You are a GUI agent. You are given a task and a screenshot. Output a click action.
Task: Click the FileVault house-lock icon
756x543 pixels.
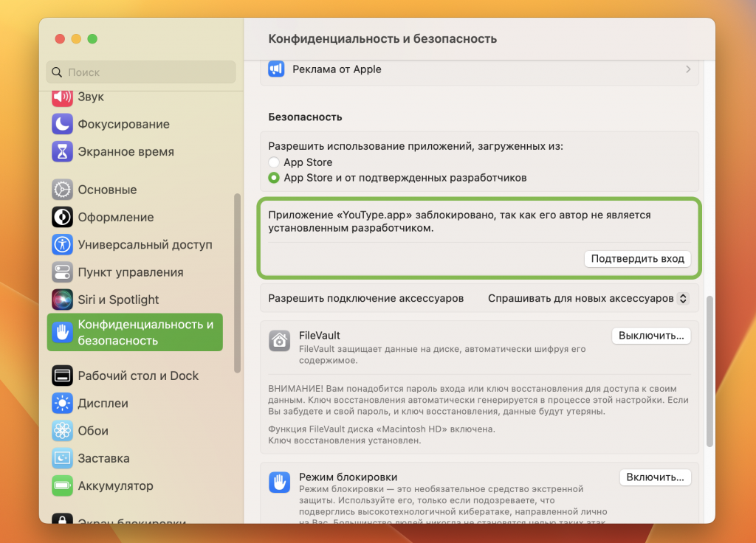point(279,342)
